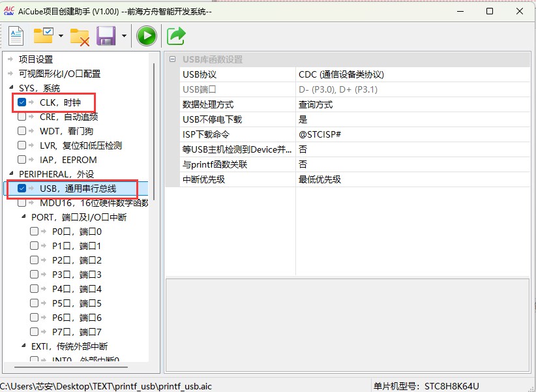The width and height of the screenshot is (536, 392).
Task: Collapse the EXTI, 传统外部中断 node
Action: [23, 346]
